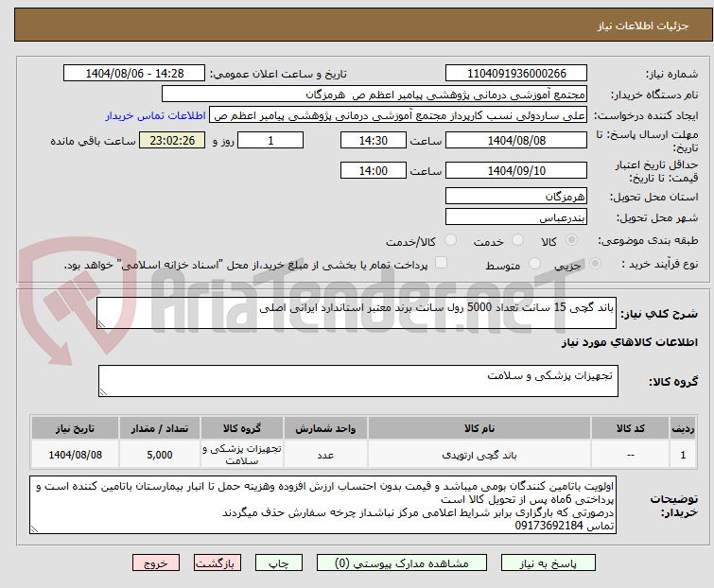Click response deadline date 1404/08/08 field

point(516,140)
